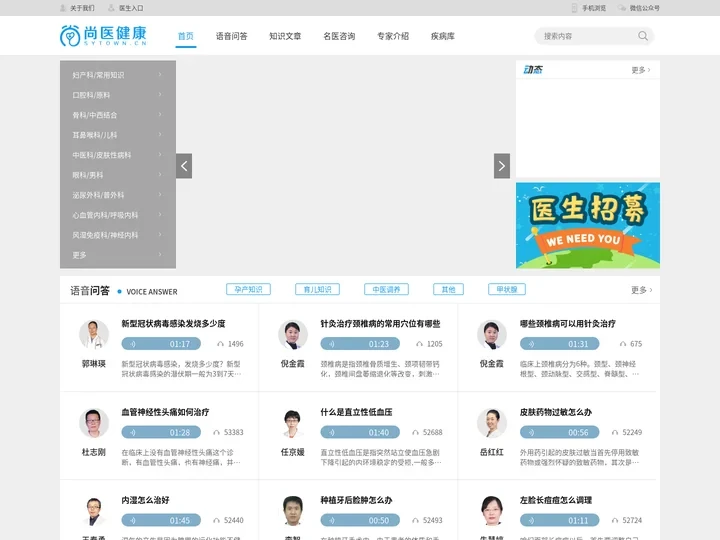Screen dimensions: 720x540
Task: Click the 医生入口 doctor icon
Action: tap(111, 8)
